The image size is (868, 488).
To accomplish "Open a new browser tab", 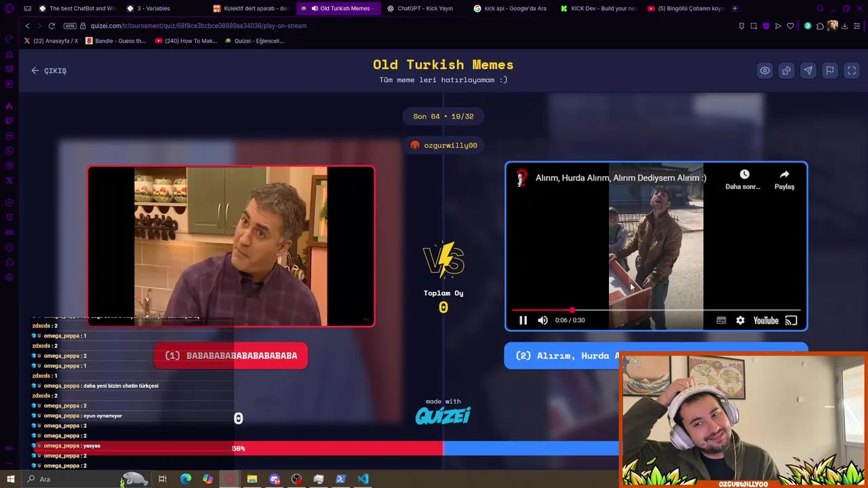I will (x=735, y=8).
